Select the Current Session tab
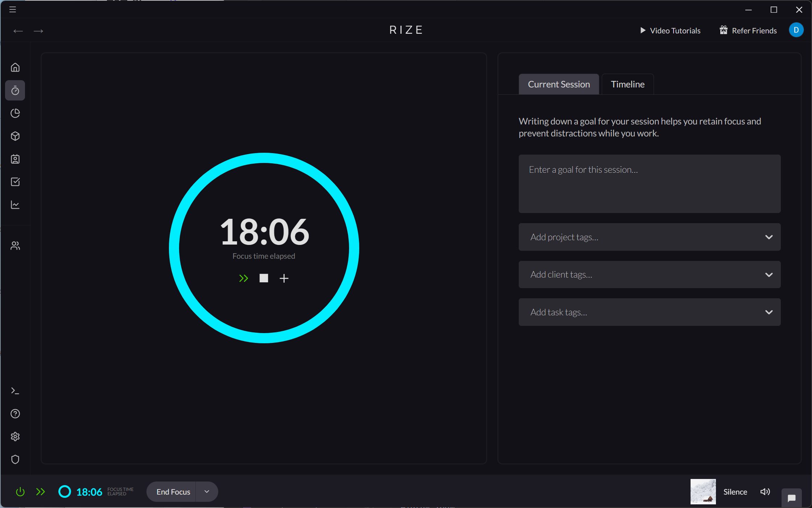This screenshot has width=812, height=508. pos(559,84)
